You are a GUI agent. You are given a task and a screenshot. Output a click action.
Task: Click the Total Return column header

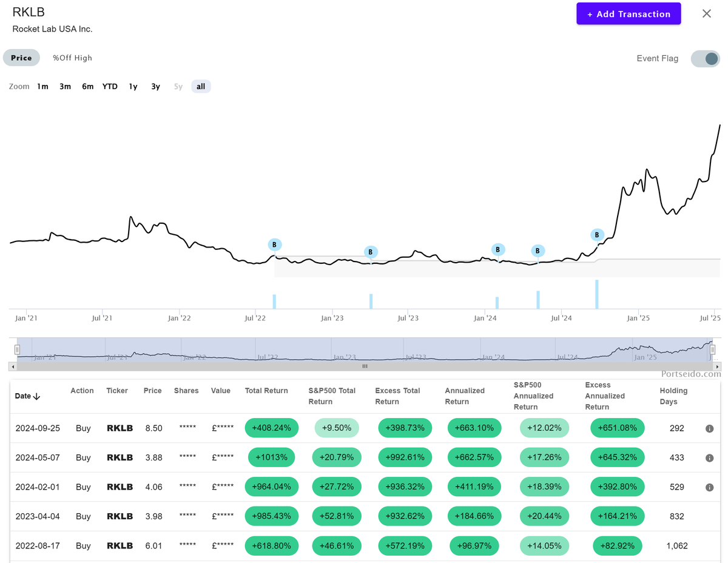266,391
